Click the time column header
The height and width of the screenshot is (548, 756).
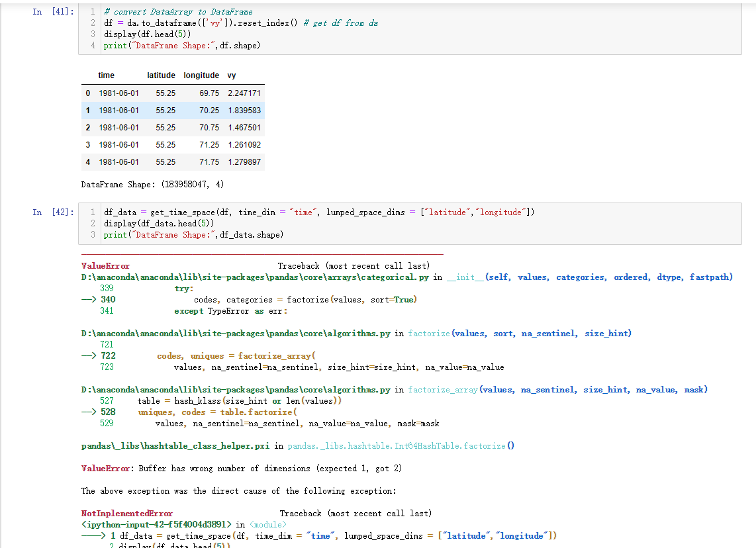click(x=106, y=75)
